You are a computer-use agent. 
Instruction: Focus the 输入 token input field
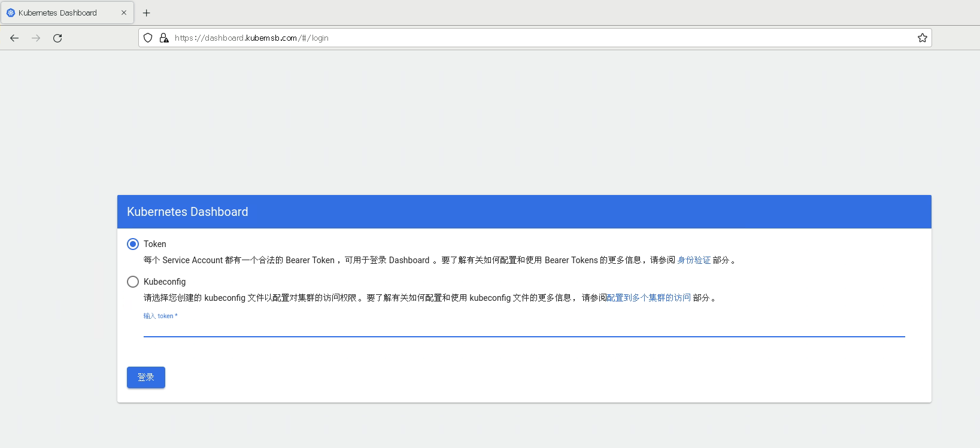(x=524, y=328)
